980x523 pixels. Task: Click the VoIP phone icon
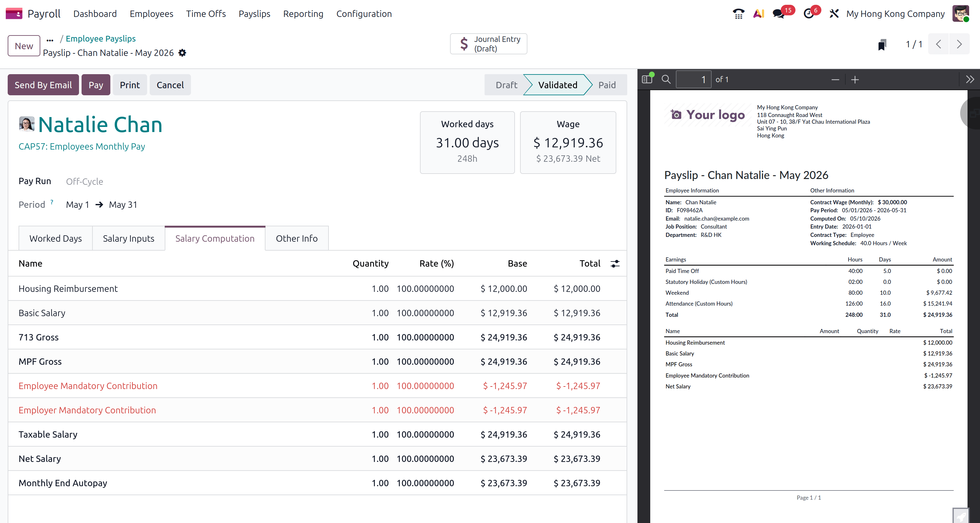coord(739,14)
